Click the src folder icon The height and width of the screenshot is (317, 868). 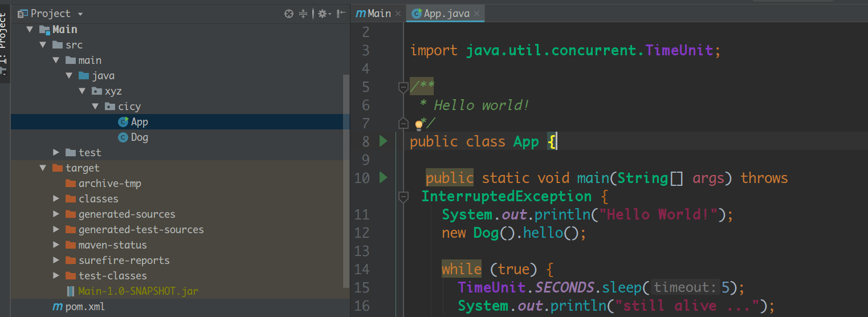[58, 44]
